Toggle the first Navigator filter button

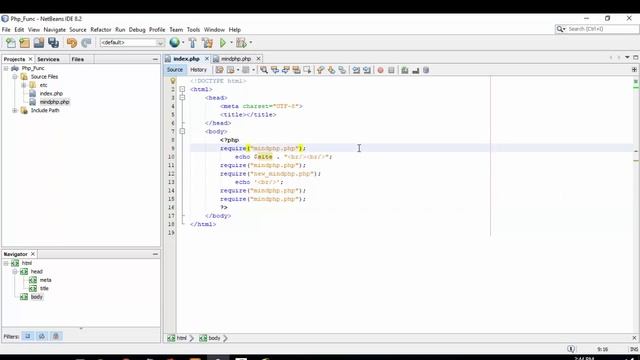28,336
